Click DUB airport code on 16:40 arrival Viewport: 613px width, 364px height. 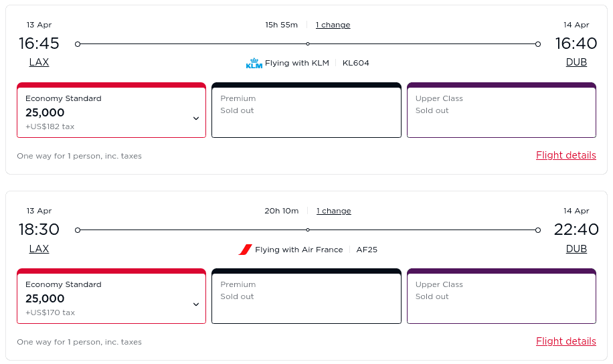tap(576, 62)
